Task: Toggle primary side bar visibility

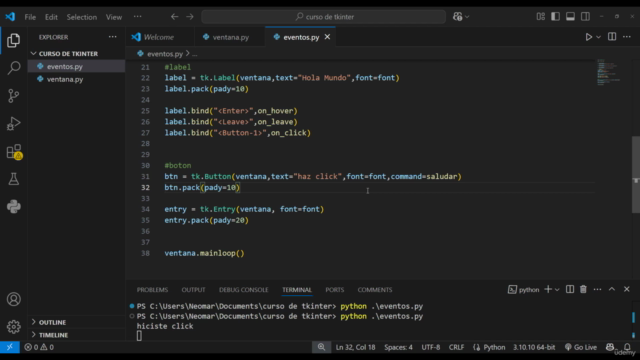Action: pos(555,16)
